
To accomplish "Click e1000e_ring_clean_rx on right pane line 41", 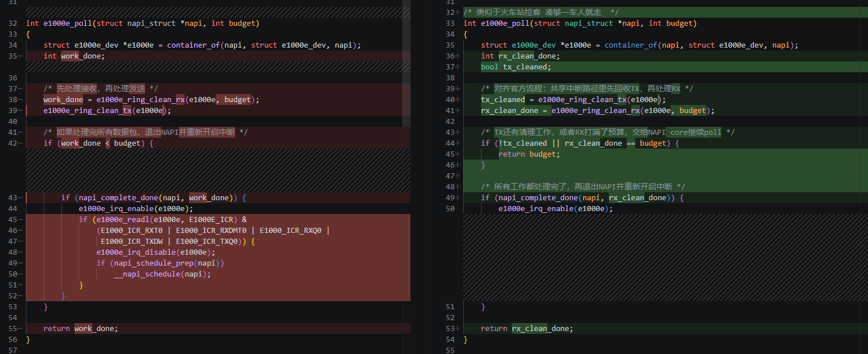I will (596, 110).
